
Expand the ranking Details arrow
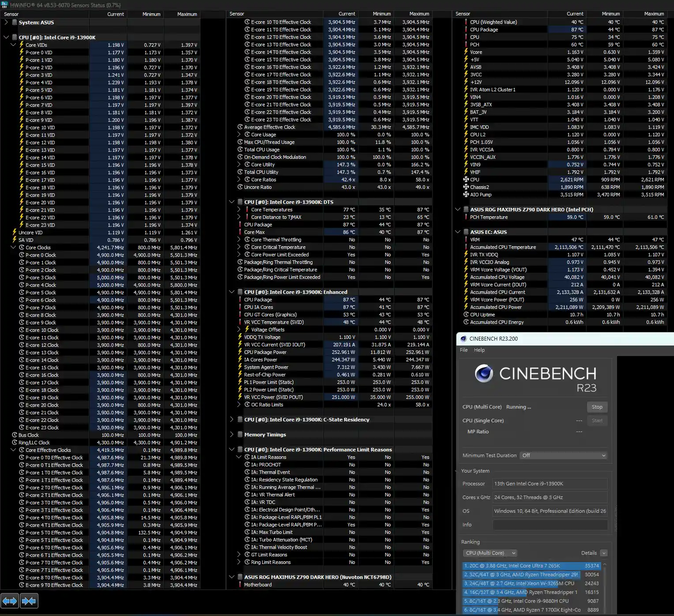pos(604,553)
